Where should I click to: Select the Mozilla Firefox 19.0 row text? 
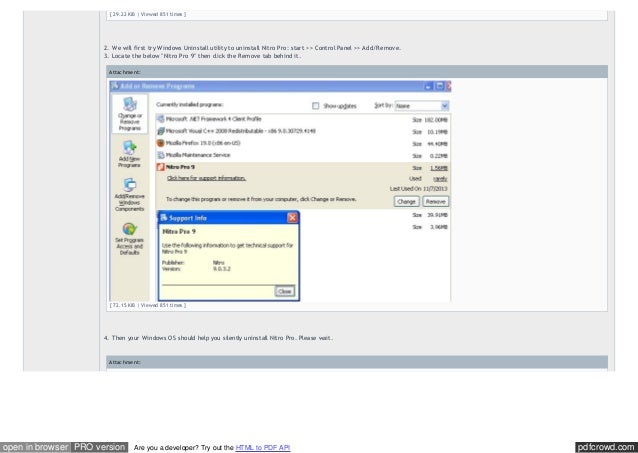pyautogui.click(x=203, y=143)
